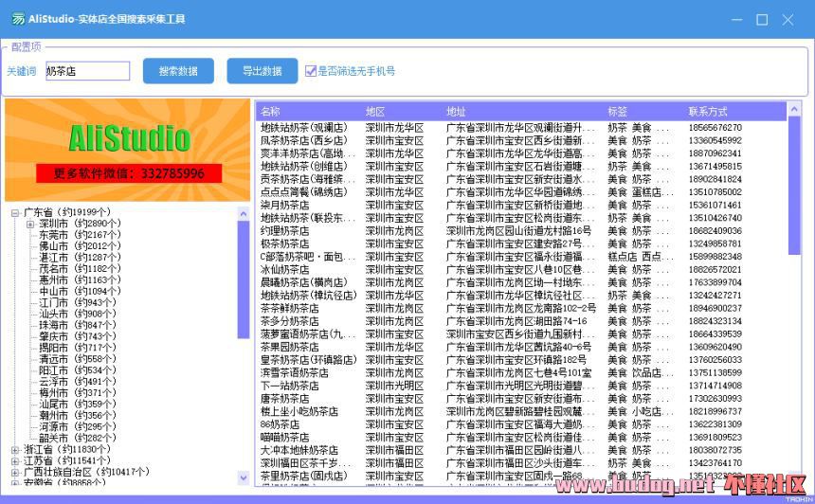Screen dimensions: 815x504
Task: Click the 导出数据 button
Action: point(262,71)
